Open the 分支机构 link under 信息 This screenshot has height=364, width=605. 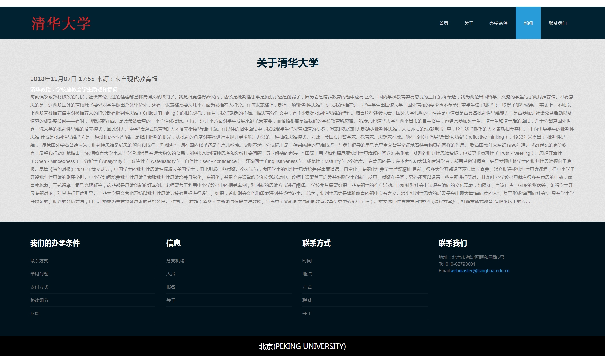[175, 261]
